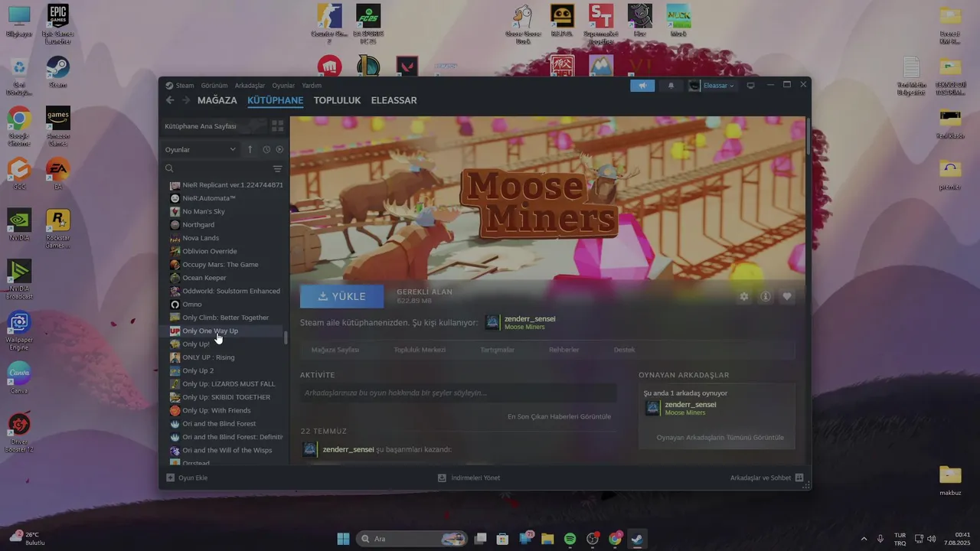The height and width of the screenshot is (551, 980).
Task: Focus the library search field
Action: click(217, 168)
